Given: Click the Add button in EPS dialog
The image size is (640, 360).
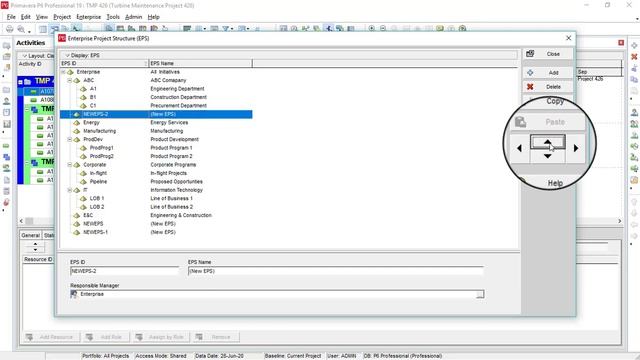Looking at the screenshot, I should 548,73.
